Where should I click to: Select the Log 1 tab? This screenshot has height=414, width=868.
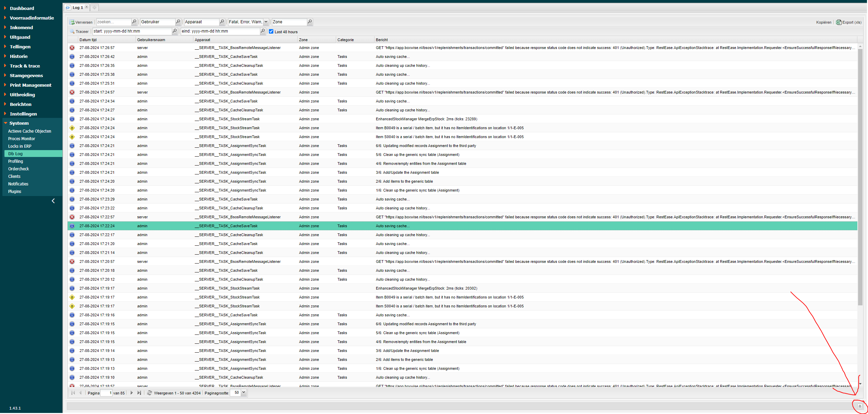[78, 8]
